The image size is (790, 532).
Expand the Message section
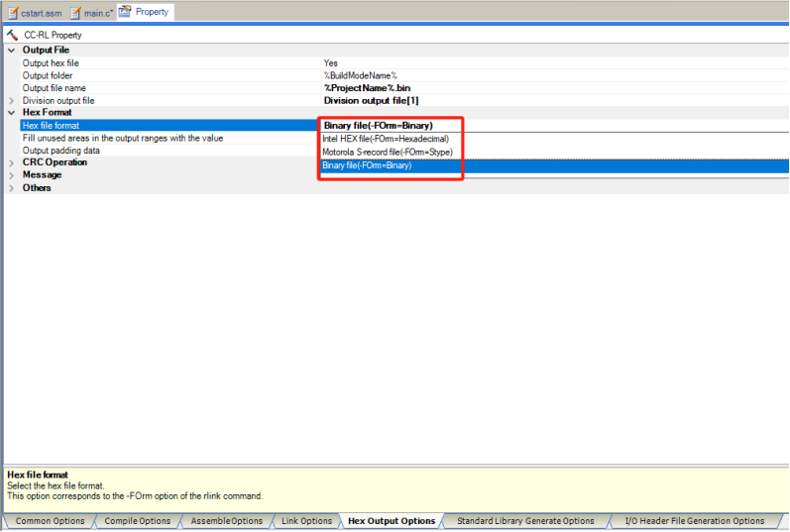click(x=12, y=175)
